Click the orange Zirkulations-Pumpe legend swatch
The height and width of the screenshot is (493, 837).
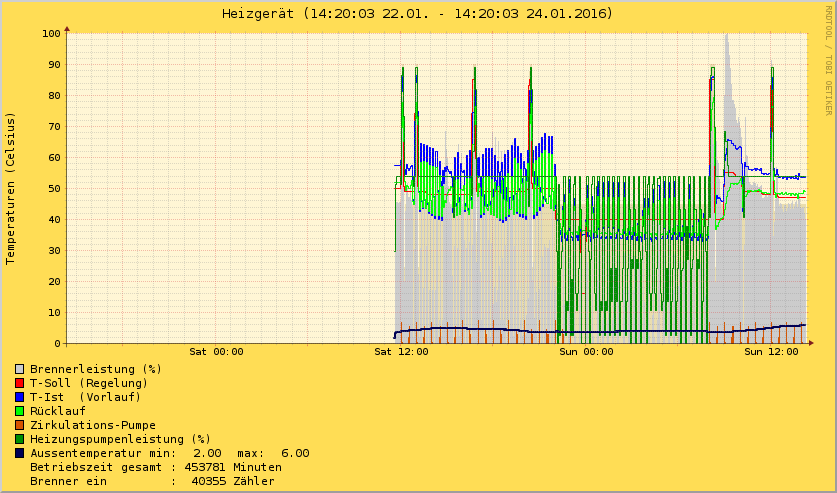[x=20, y=425]
